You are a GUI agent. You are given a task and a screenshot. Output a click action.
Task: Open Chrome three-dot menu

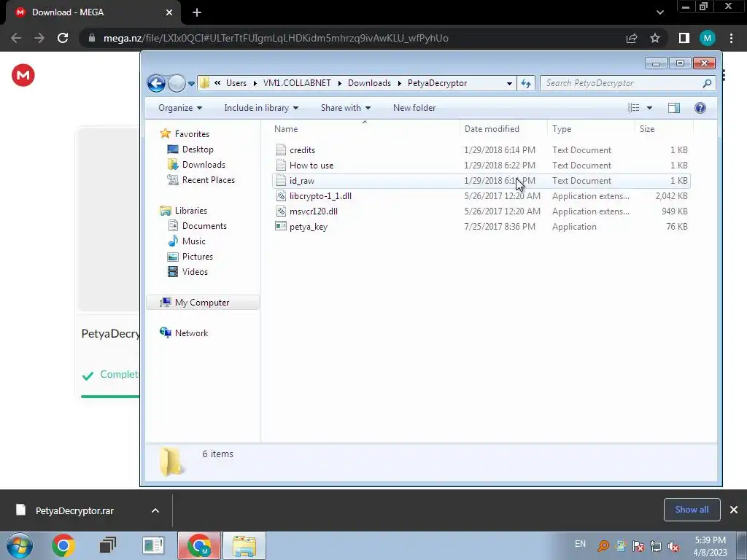[731, 38]
